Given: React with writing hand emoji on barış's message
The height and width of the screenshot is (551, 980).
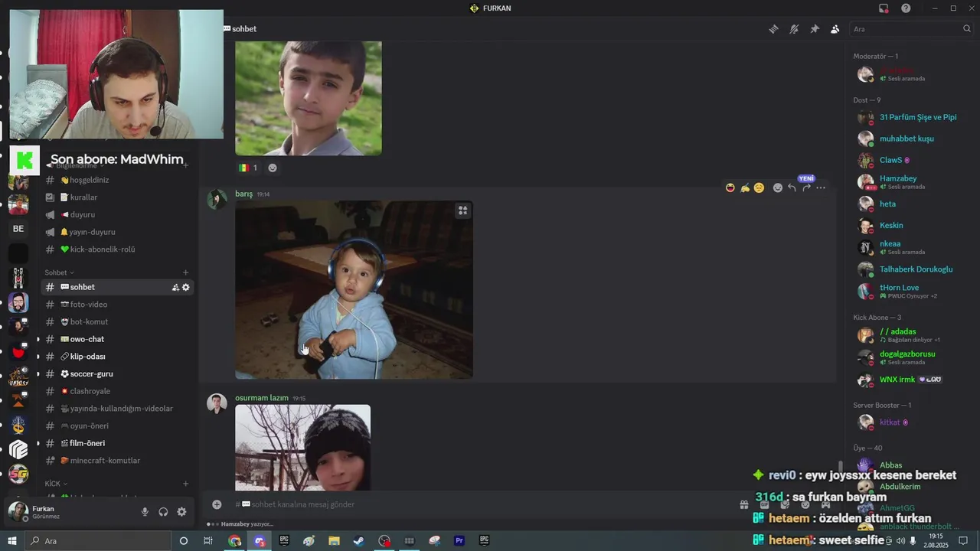Looking at the screenshot, I should click(x=745, y=187).
